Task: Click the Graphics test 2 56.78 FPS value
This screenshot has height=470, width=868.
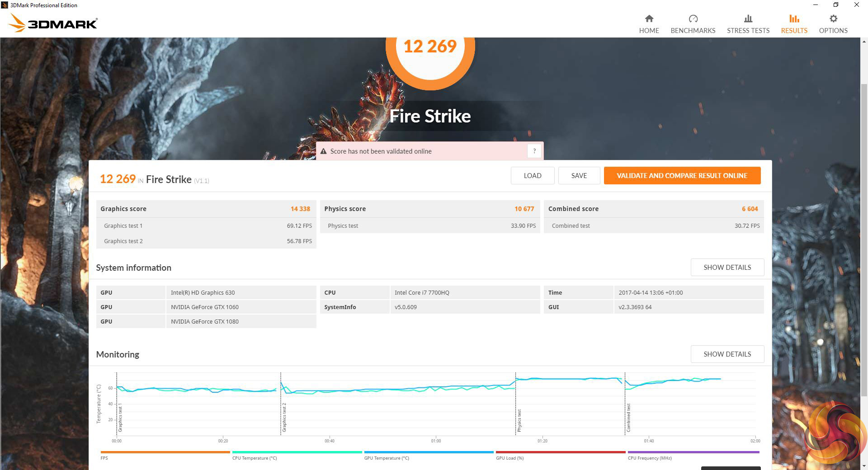Action: pos(299,241)
